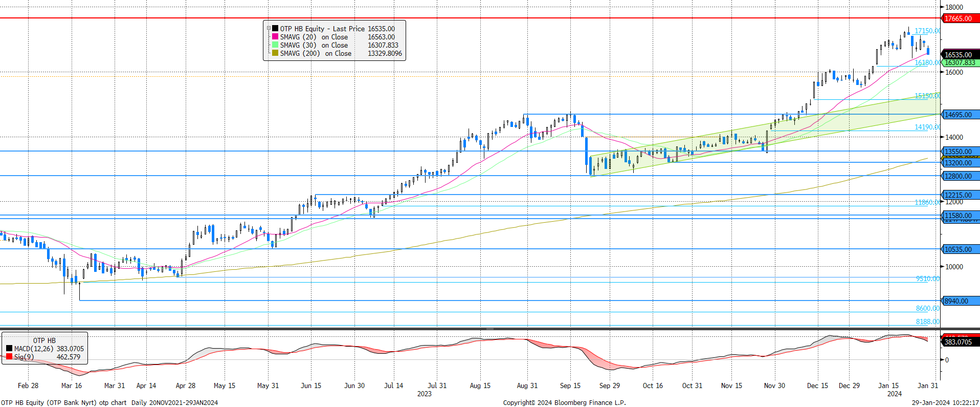Viewport: 980px width, 407px height.
Task: Click the cyan 16180.00 level annotation
Action: pyautogui.click(x=927, y=62)
